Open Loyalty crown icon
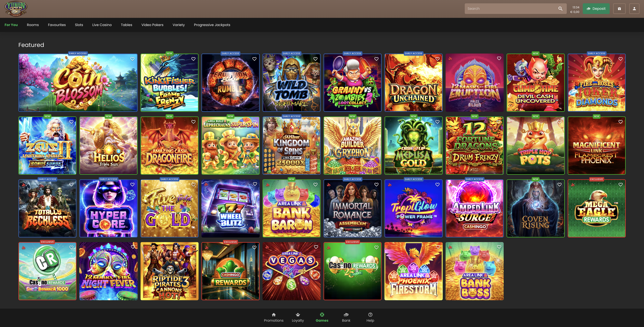 click(x=298, y=317)
